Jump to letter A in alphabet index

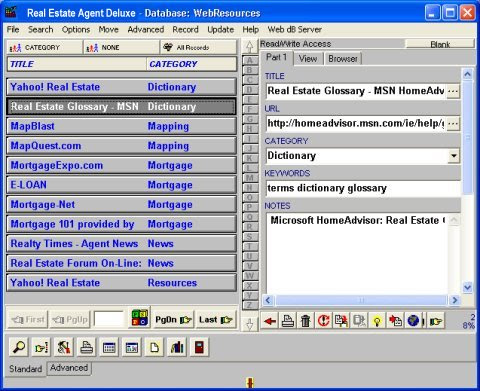(249, 61)
